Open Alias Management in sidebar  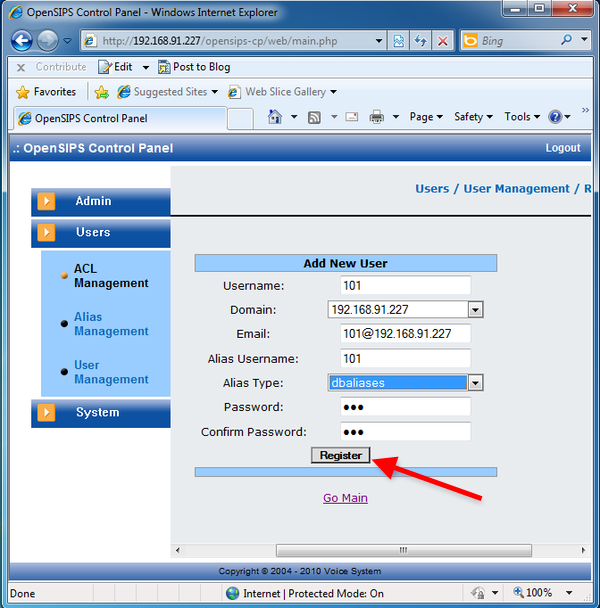111,324
